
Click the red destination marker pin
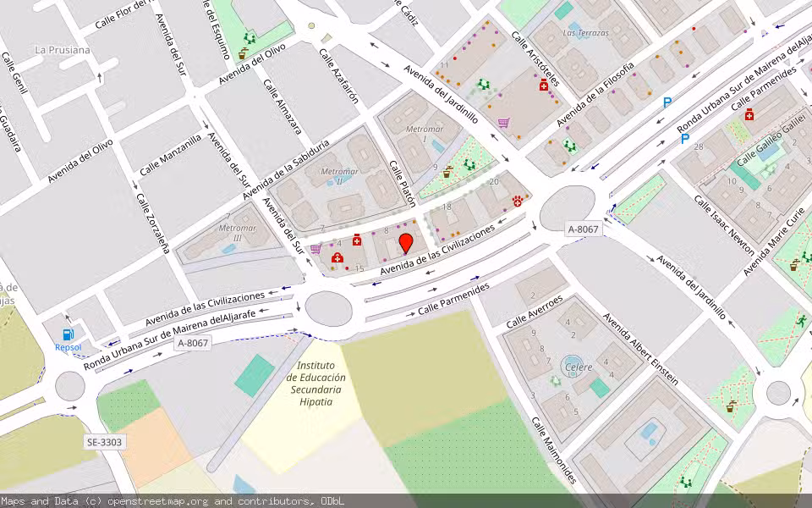coord(406,244)
